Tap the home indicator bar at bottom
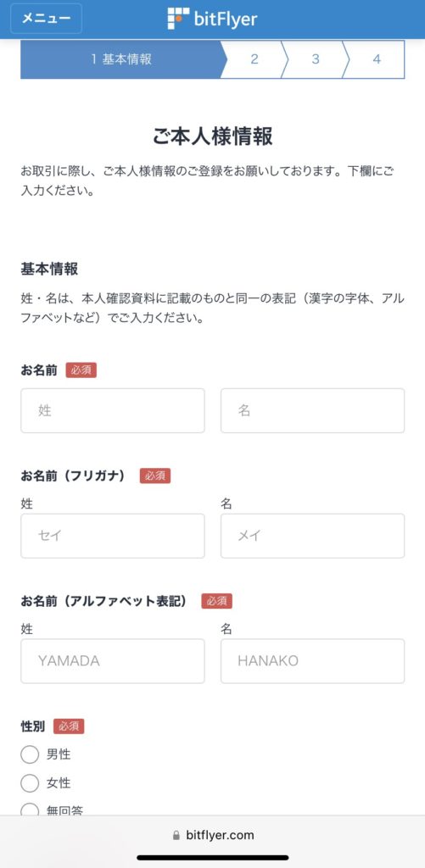The height and width of the screenshot is (868, 425). pyautogui.click(x=213, y=858)
